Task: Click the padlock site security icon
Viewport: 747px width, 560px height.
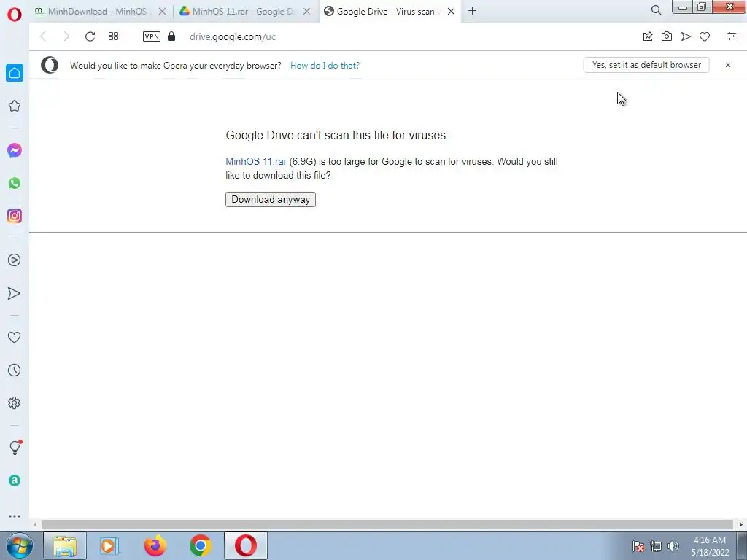Action: tap(171, 36)
